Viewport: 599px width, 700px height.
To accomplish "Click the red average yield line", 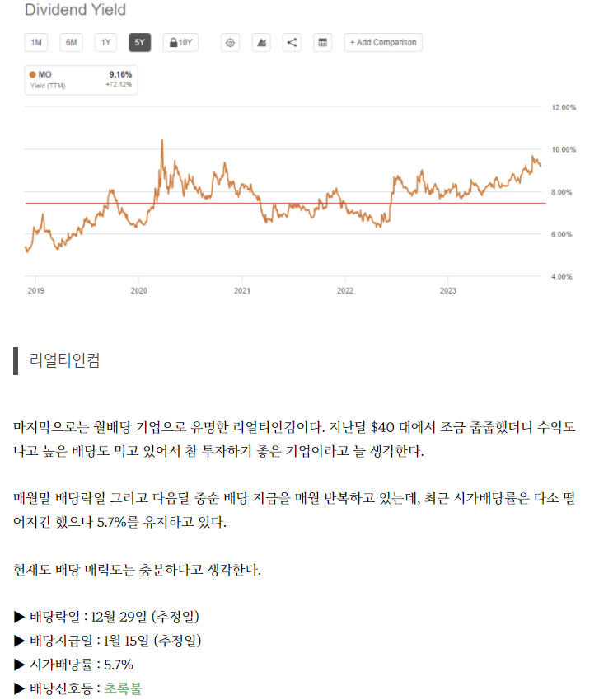I will click(x=285, y=204).
